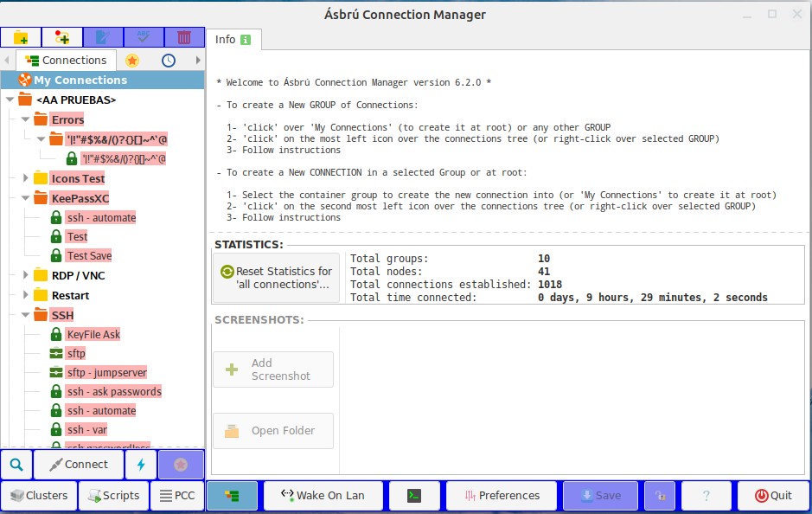
Task: Click the add new group folder icon
Action: point(21,37)
